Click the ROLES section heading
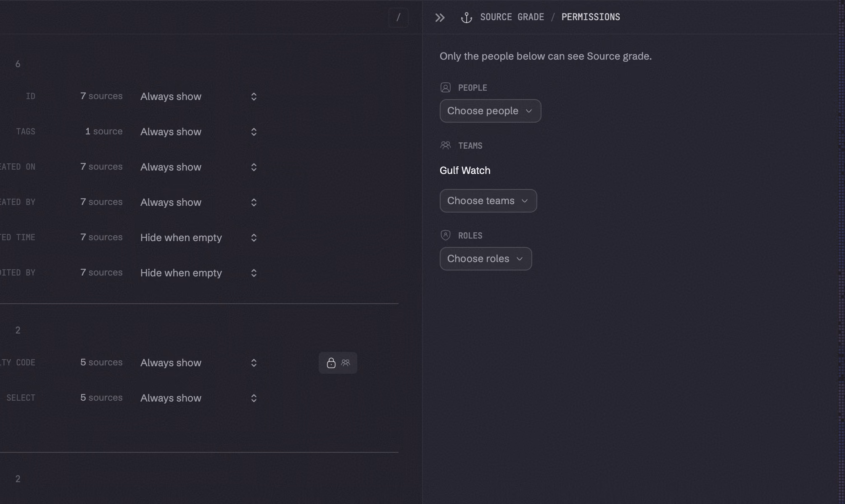845x504 pixels. point(470,236)
